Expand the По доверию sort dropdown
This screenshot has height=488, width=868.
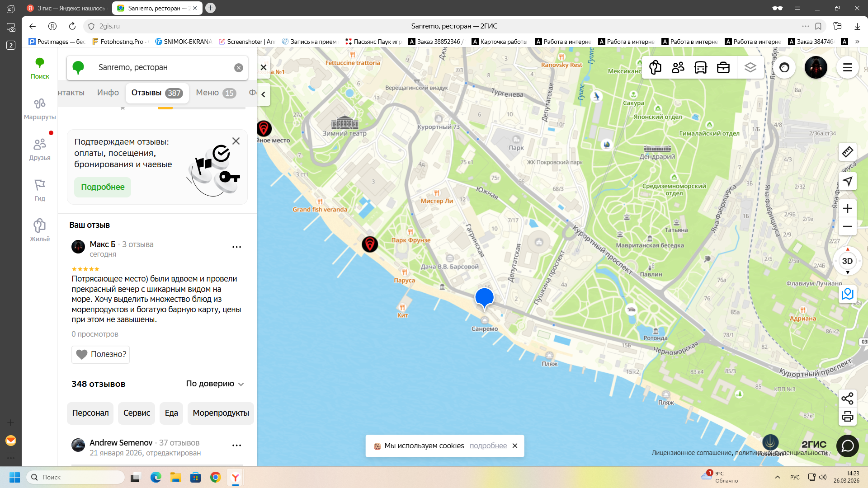tap(215, 384)
